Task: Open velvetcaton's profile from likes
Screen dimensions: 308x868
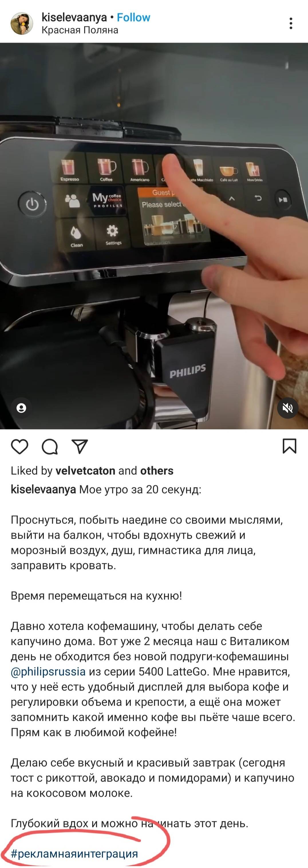Action: [85, 471]
